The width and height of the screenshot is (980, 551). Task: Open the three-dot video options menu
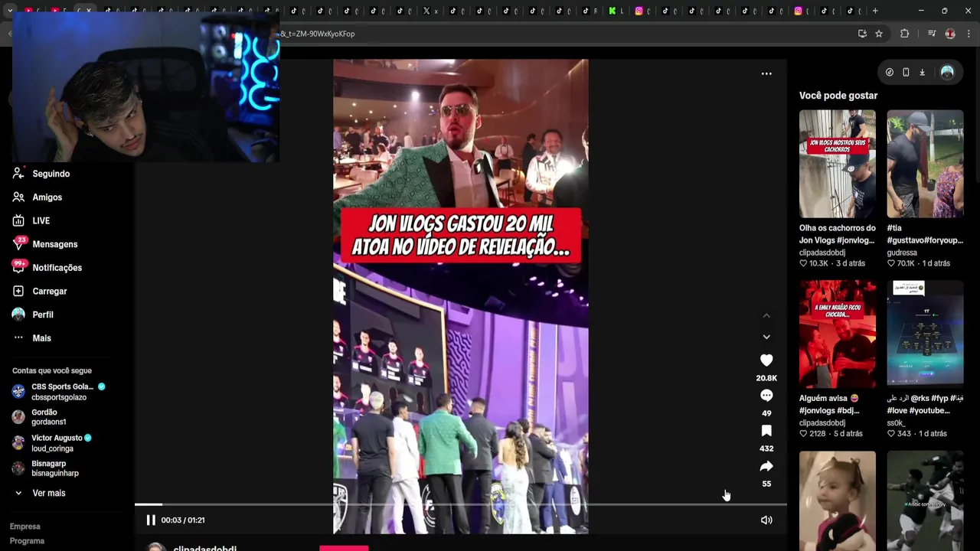(x=766, y=73)
